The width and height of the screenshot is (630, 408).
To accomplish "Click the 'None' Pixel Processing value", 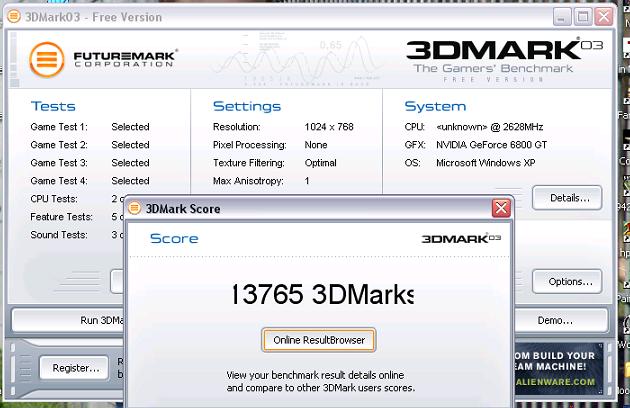I will [316, 145].
